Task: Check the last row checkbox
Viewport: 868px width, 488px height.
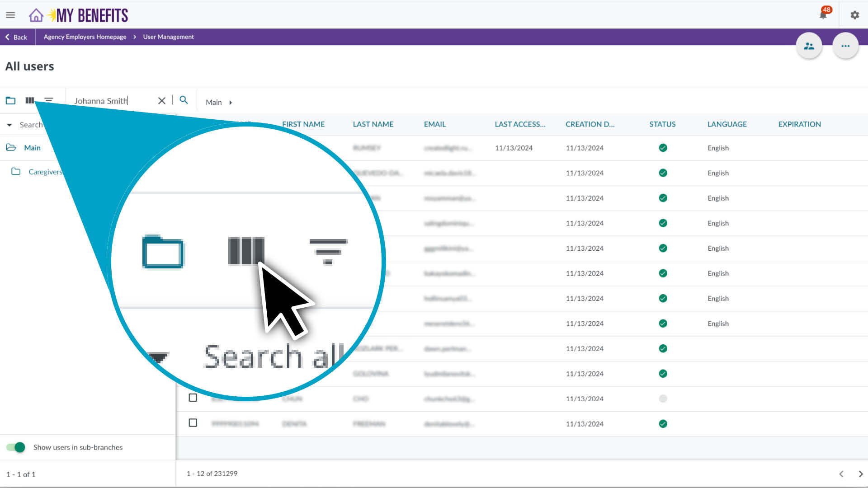Action: point(193,423)
